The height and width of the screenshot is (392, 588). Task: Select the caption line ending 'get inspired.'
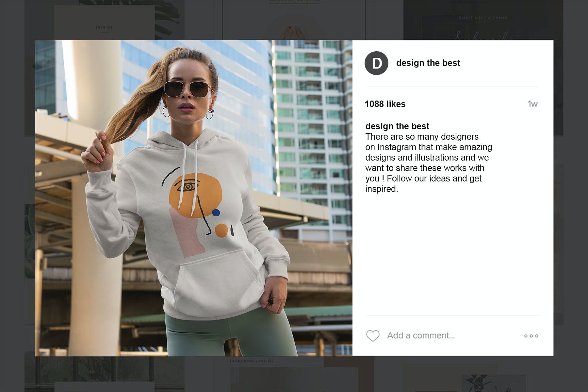(423, 183)
